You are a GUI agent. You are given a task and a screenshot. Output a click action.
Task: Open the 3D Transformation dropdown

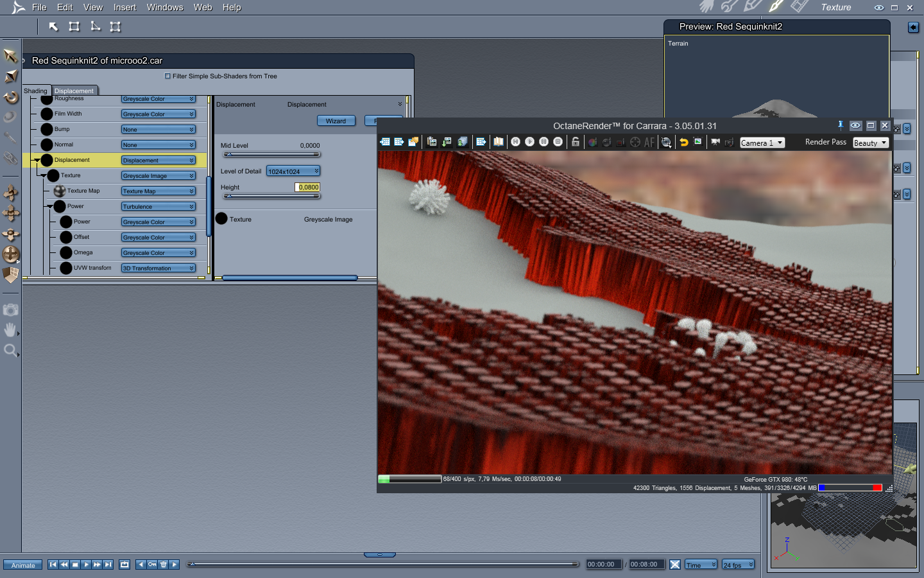pyautogui.click(x=158, y=268)
